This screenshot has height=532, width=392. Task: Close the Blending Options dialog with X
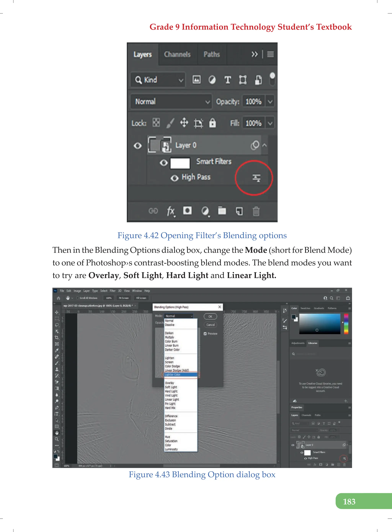pos(220,307)
